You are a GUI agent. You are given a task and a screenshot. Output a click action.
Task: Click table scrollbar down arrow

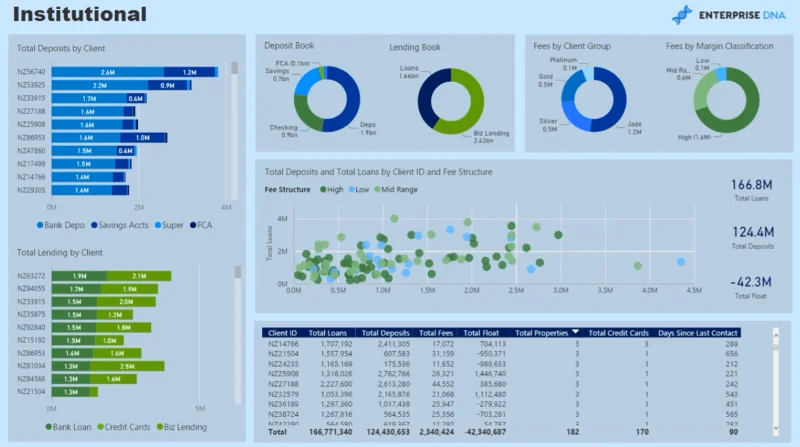pos(776,429)
